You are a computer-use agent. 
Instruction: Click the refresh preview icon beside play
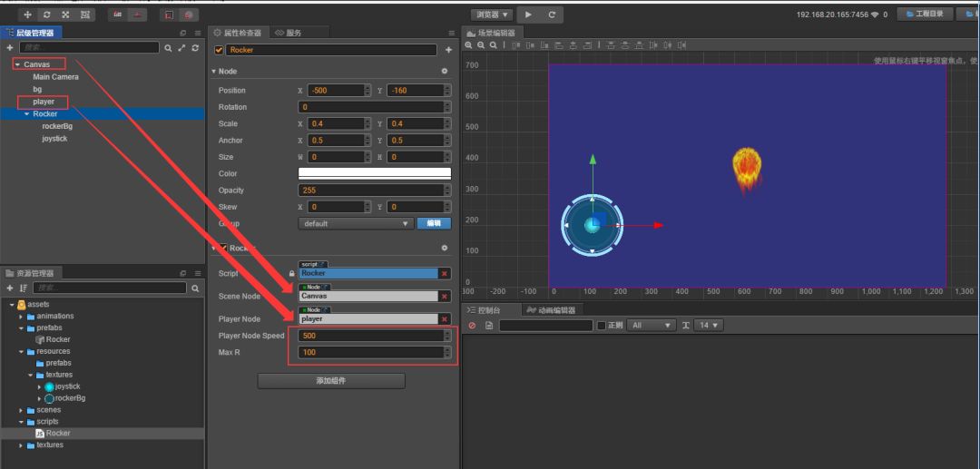click(x=552, y=15)
